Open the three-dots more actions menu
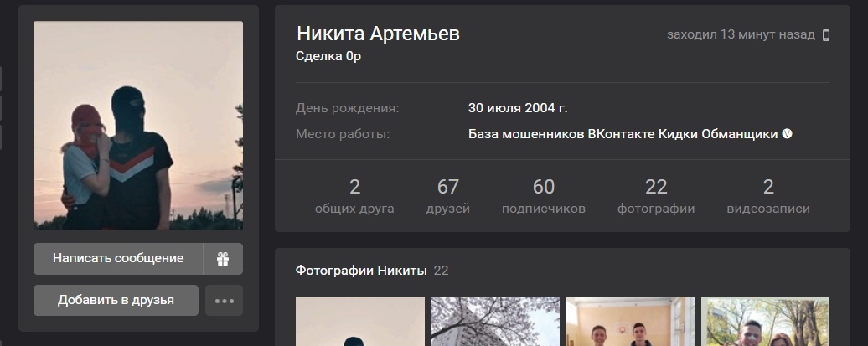 [x=224, y=301]
